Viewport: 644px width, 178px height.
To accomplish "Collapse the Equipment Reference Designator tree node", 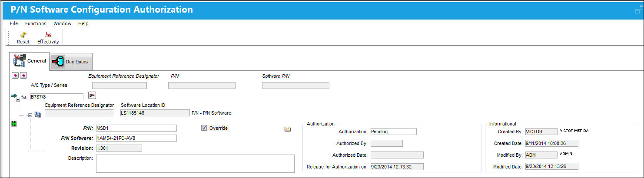I will pyautogui.click(x=30, y=115).
